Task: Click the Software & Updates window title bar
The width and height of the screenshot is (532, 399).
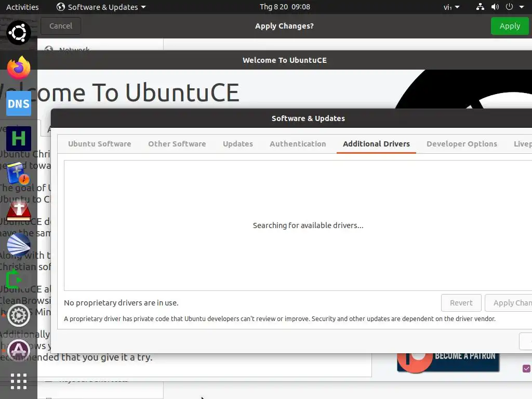Action: click(291, 118)
